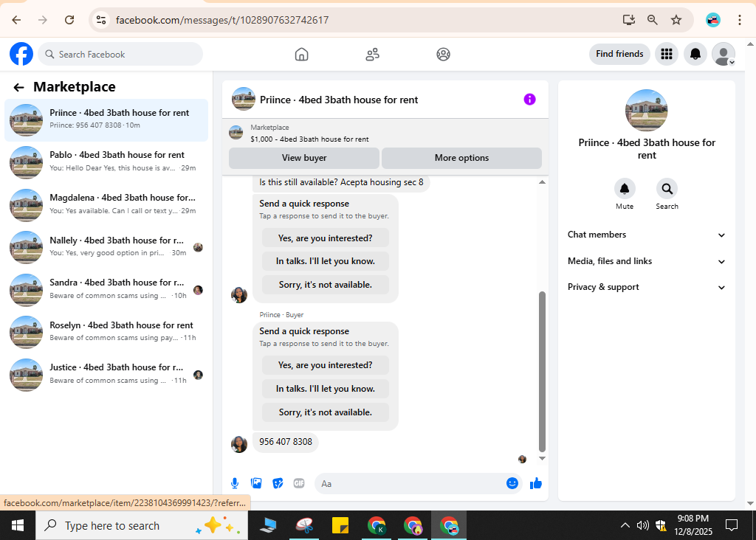
Task: Open Chrome three-dot menu
Action: 739,20
